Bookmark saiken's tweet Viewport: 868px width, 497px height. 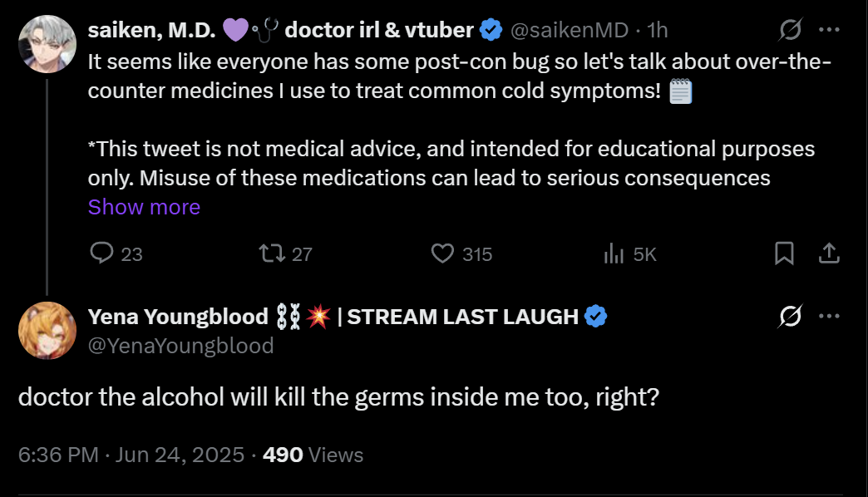click(783, 253)
